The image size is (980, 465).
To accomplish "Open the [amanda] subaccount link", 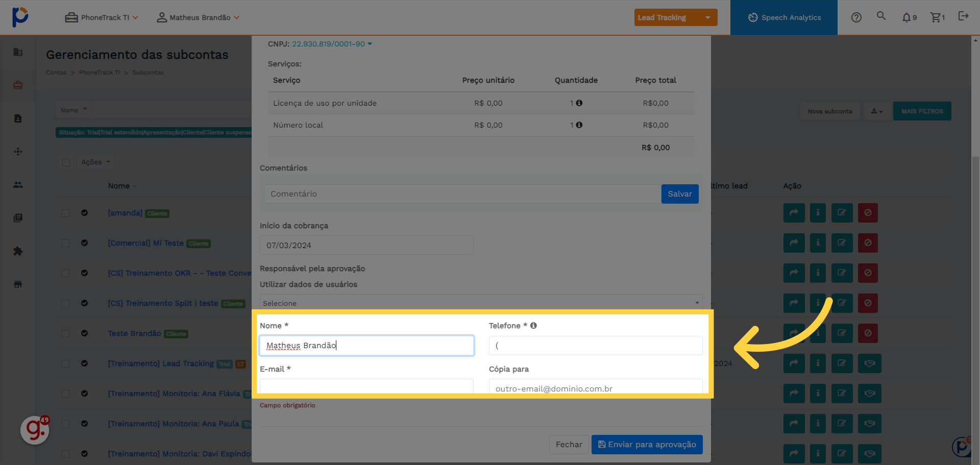I will pos(125,213).
